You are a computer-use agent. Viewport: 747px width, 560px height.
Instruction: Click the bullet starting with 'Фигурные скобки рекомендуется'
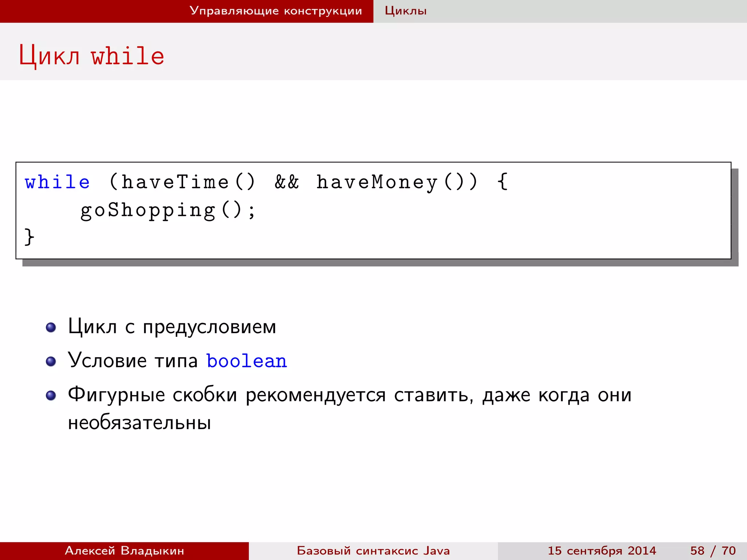click(350, 408)
